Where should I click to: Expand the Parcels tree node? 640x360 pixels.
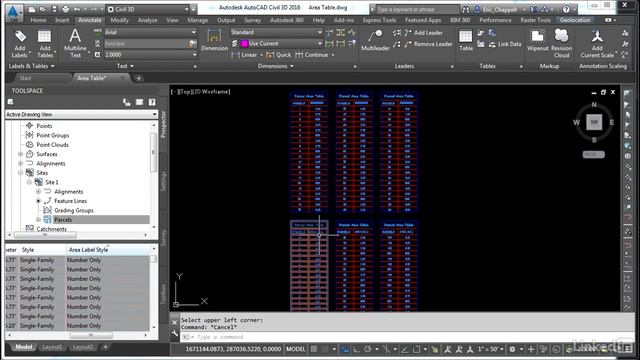[38, 220]
